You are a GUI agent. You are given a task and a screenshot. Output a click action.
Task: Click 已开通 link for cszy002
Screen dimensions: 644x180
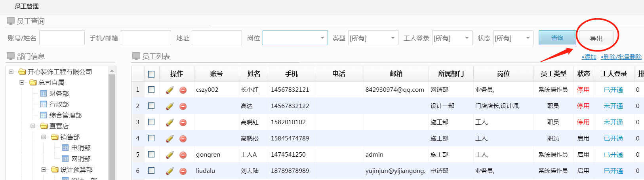[613, 90]
